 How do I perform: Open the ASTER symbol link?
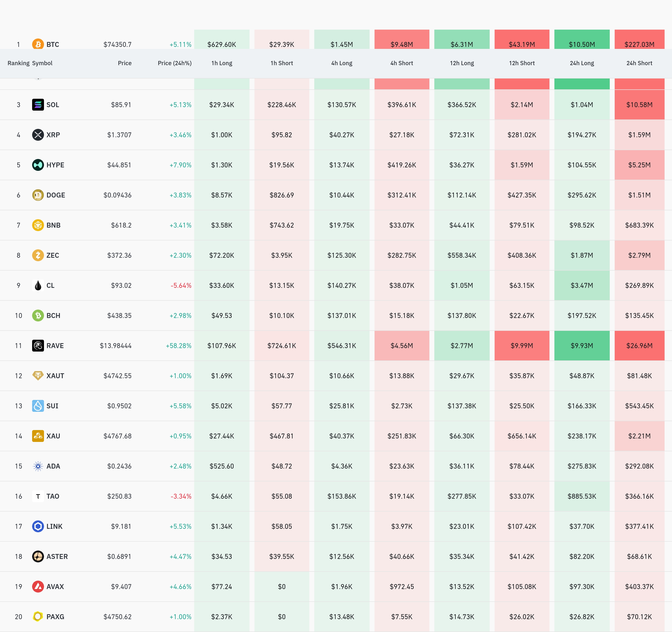point(57,556)
